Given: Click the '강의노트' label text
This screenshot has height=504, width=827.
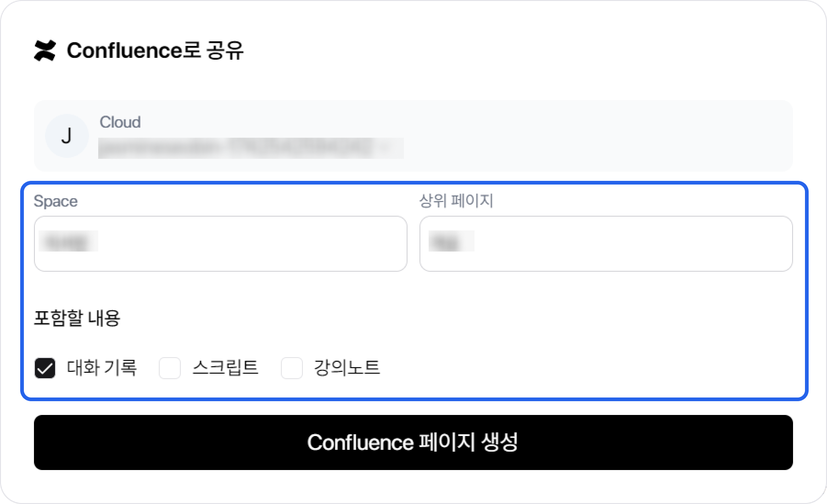Looking at the screenshot, I should pos(347,368).
